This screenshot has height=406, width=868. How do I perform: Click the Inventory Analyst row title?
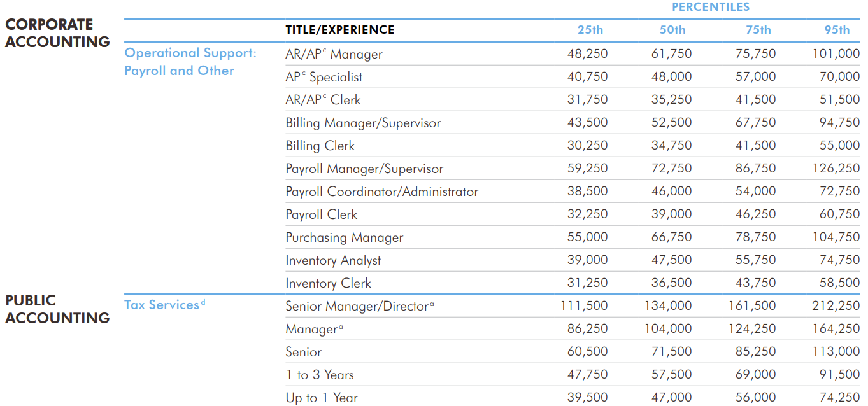[x=333, y=260]
